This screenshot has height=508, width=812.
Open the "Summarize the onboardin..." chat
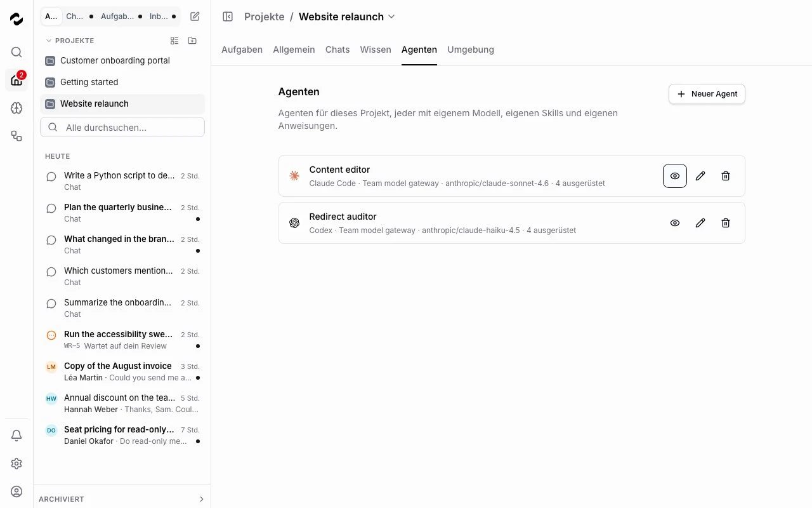pos(122,308)
